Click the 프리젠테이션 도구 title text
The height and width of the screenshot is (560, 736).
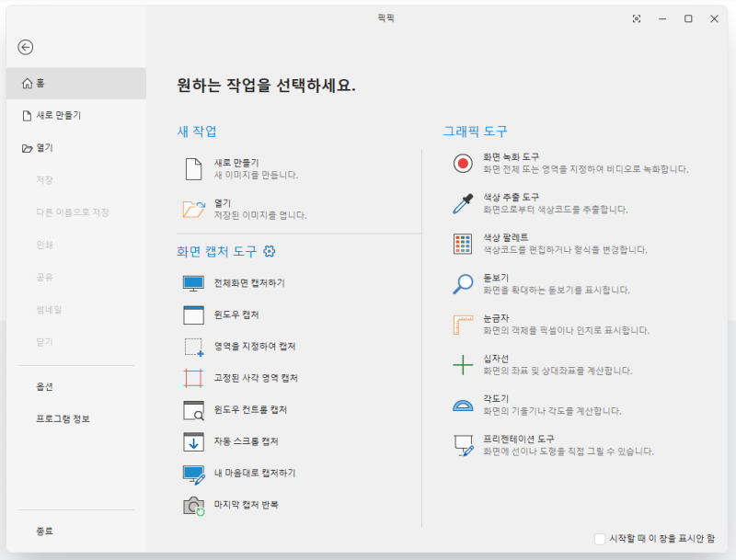pyautogui.click(x=519, y=439)
